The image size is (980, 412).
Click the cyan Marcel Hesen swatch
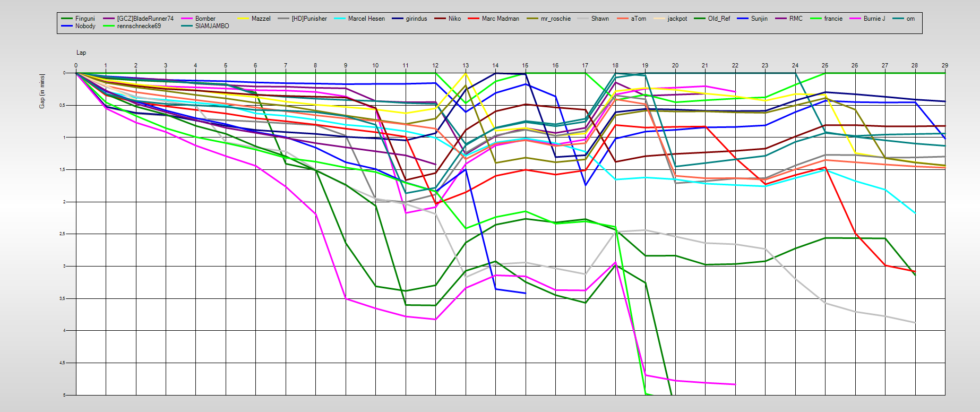340,19
